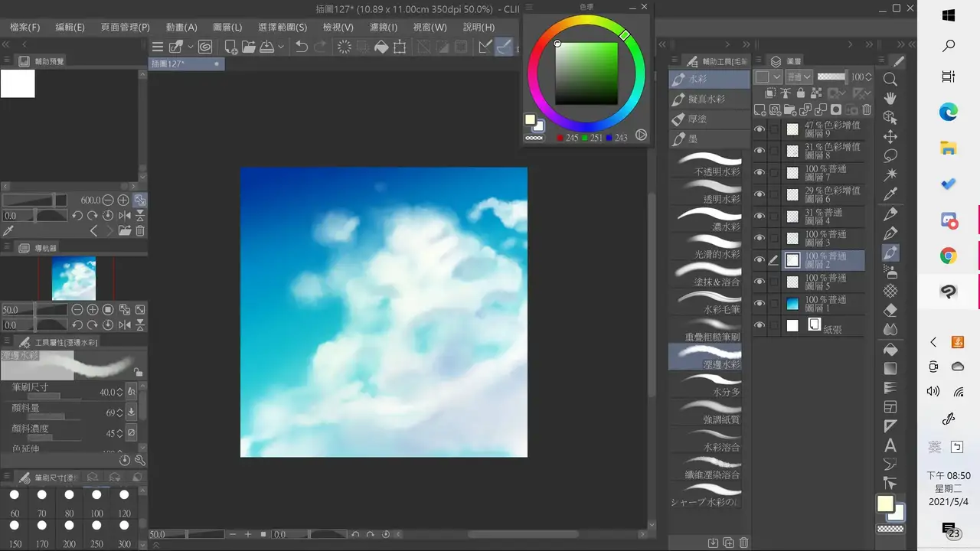The width and height of the screenshot is (980, 551).
Task: Hide 圖層 9 using its eye icon
Action: 759,129
